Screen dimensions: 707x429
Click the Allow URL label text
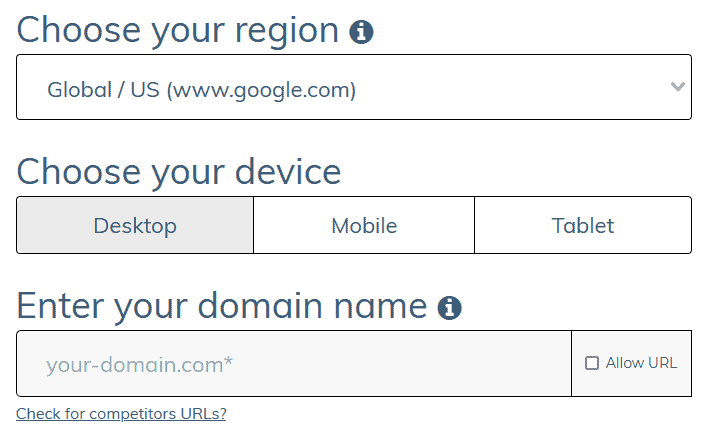(x=641, y=363)
